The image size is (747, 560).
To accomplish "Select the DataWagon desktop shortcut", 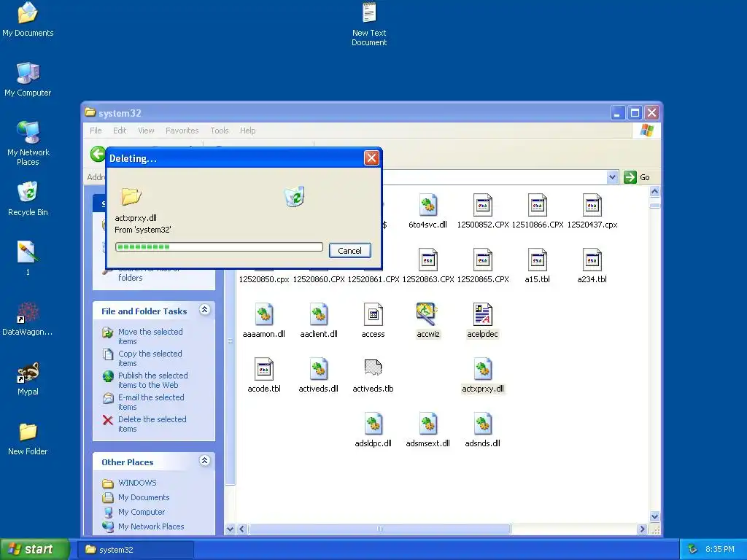I will point(28,319).
